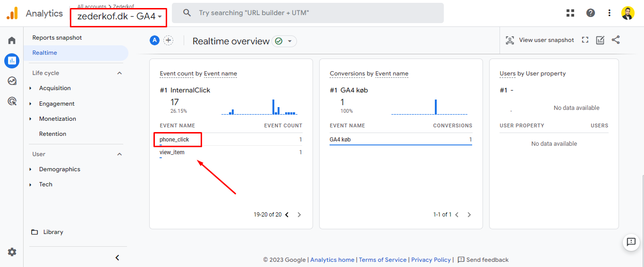Open the Admin gear icon
This screenshot has width=644, height=267.
12,252
